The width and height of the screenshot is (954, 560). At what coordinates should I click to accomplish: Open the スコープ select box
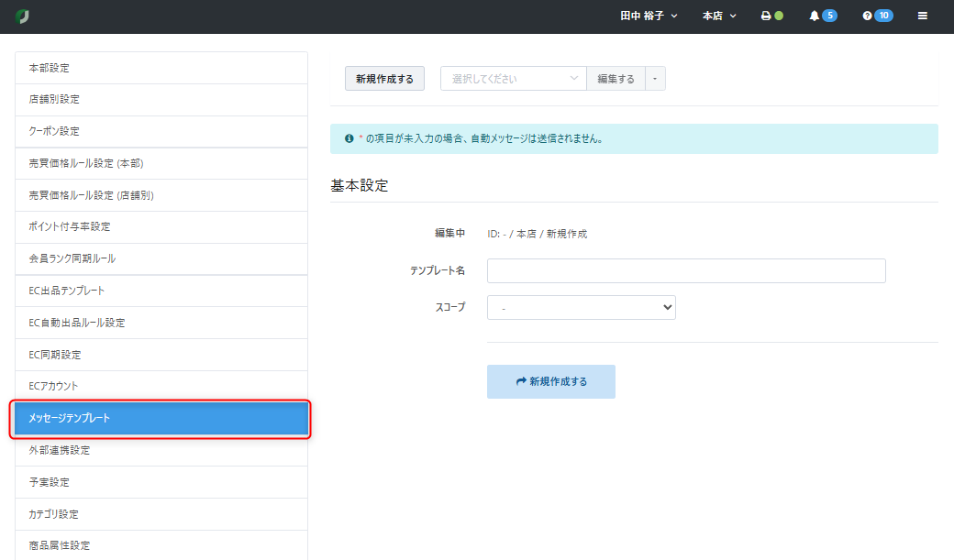point(581,308)
